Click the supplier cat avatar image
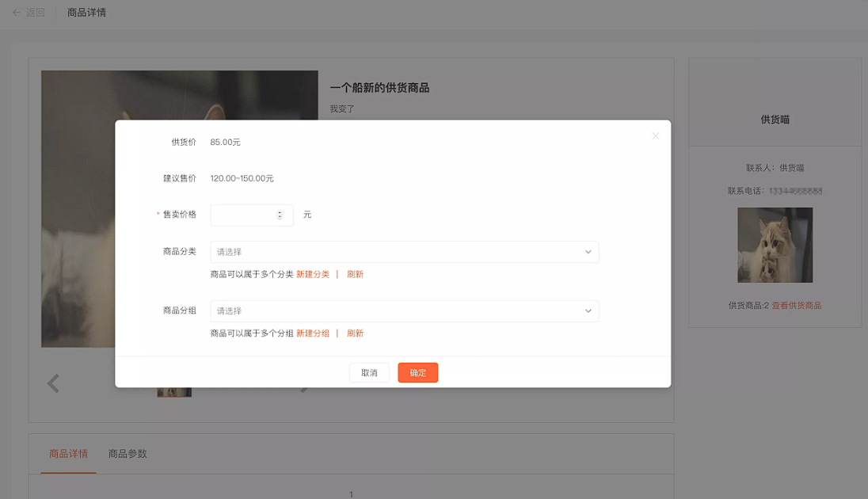This screenshot has width=868, height=499. coord(775,246)
